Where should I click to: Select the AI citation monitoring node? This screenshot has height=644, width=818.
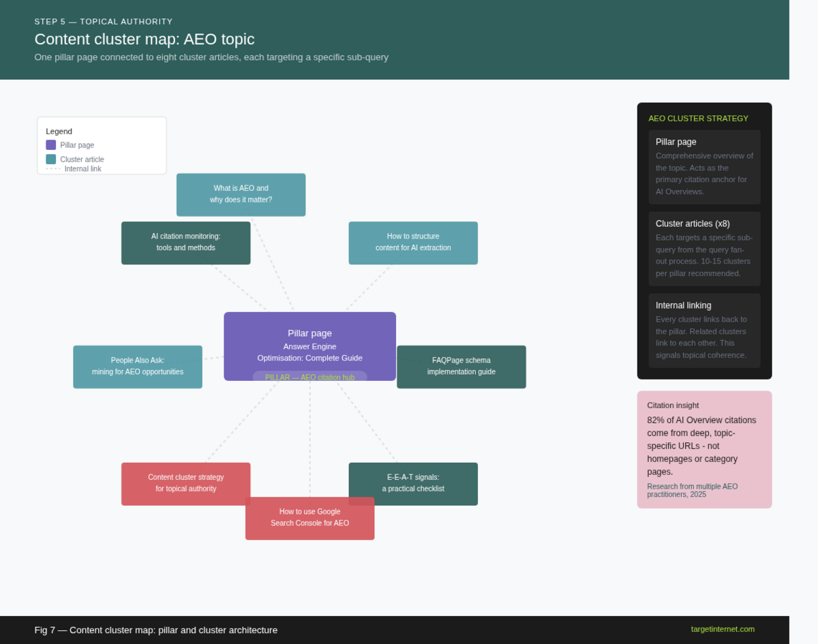pyautogui.click(x=185, y=243)
